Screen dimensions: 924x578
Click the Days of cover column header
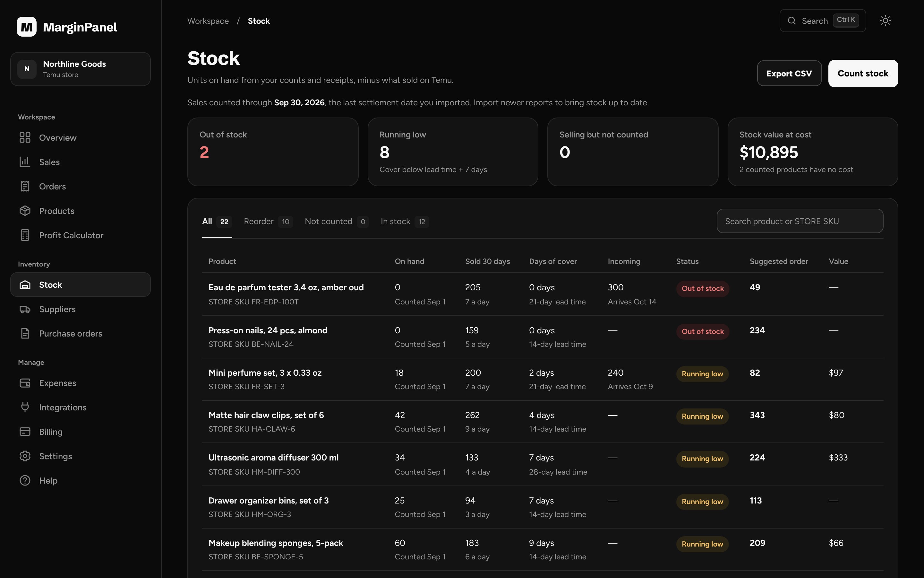(x=553, y=261)
